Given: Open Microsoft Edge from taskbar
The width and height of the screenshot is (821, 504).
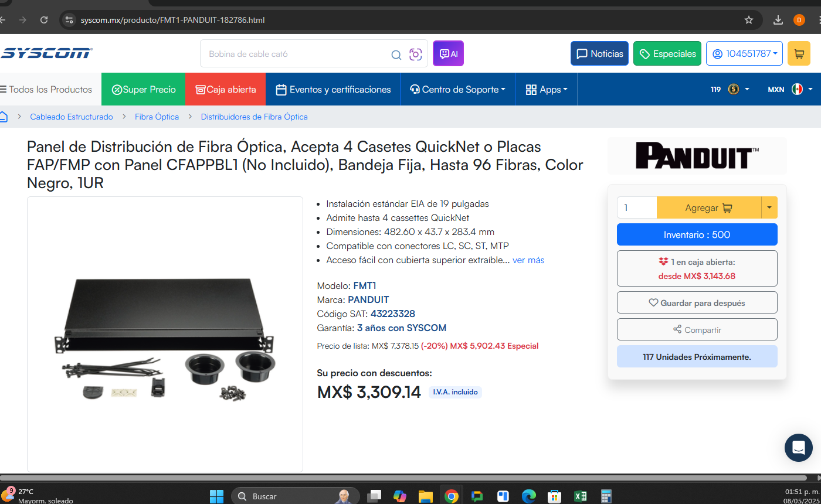Looking at the screenshot, I should [529, 496].
